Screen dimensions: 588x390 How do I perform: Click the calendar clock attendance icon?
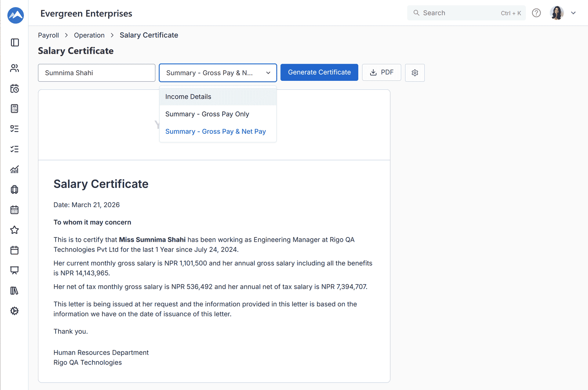pos(15,89)
